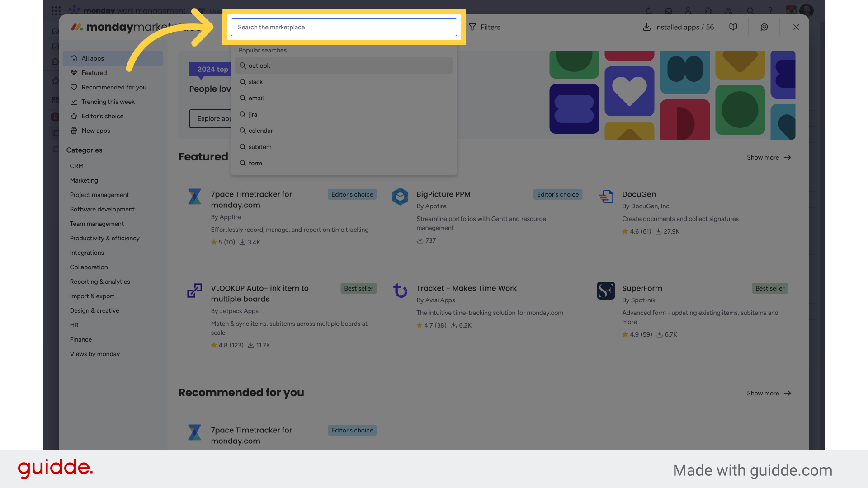
Task: Open the DocuGen app icon
Action: pos(606,197)
